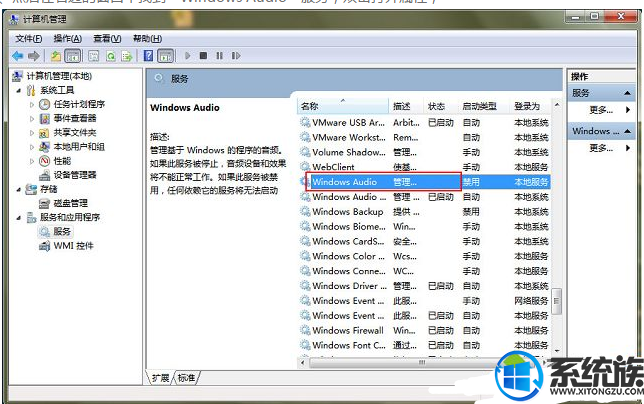Toggle the show/hide console tree toolbar icon
Image resolution: width=644 pixels, height=404 pixels.
tap(73, 55)
